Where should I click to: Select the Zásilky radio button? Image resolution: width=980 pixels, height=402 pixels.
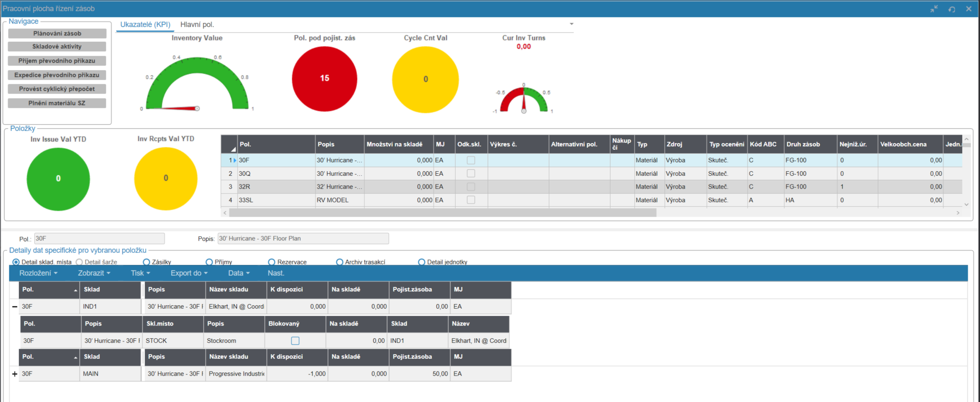point(146,262)
